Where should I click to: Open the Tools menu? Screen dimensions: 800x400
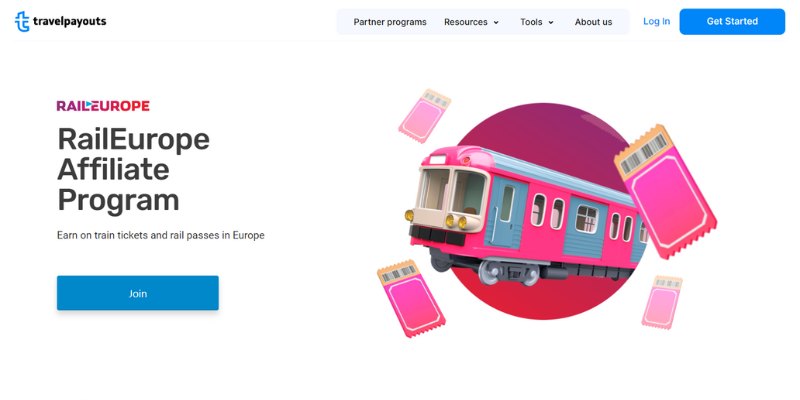click(537, 22)
